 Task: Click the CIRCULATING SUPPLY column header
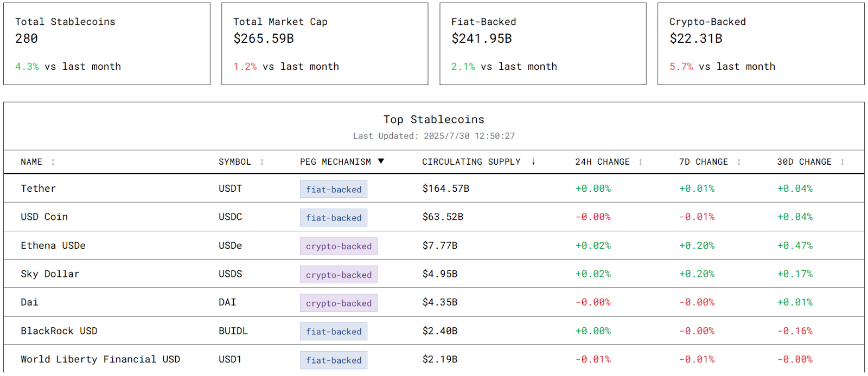(471, 162)
